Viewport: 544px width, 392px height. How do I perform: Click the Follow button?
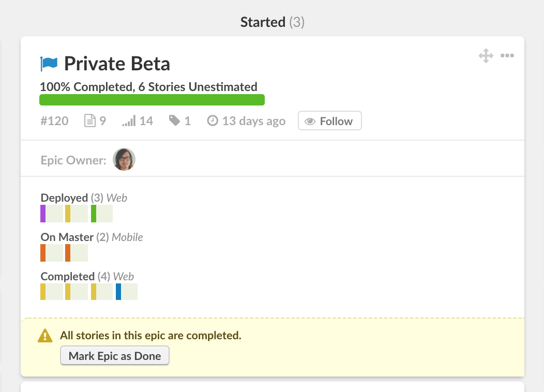click(x=329, y=120)
